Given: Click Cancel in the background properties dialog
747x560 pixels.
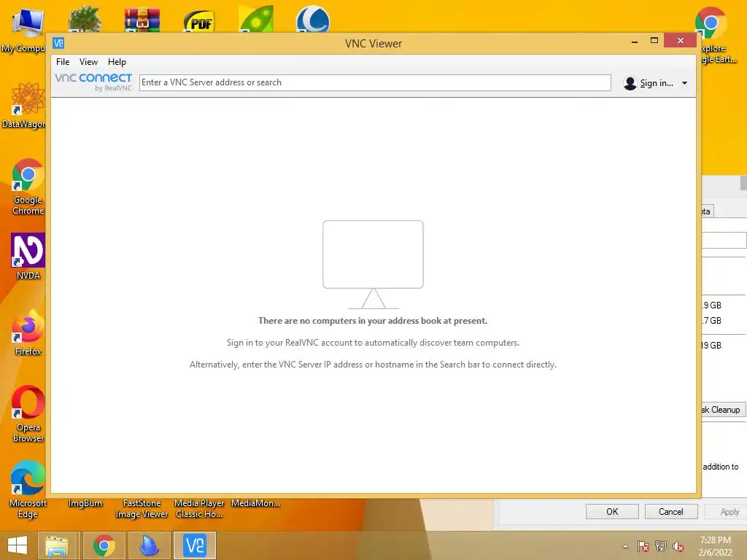Looking at the screenshot, I should pos(671,511).
